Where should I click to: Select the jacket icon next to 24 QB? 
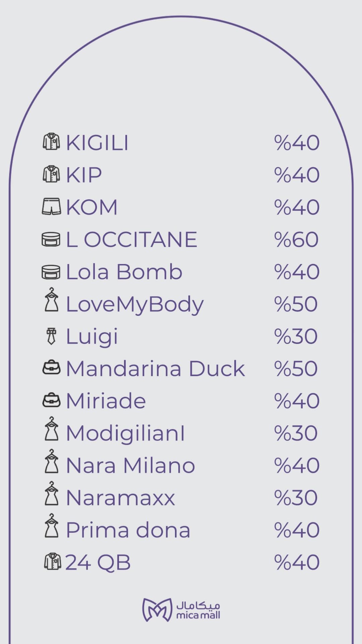pyautogui.click(x=53, y=562)
